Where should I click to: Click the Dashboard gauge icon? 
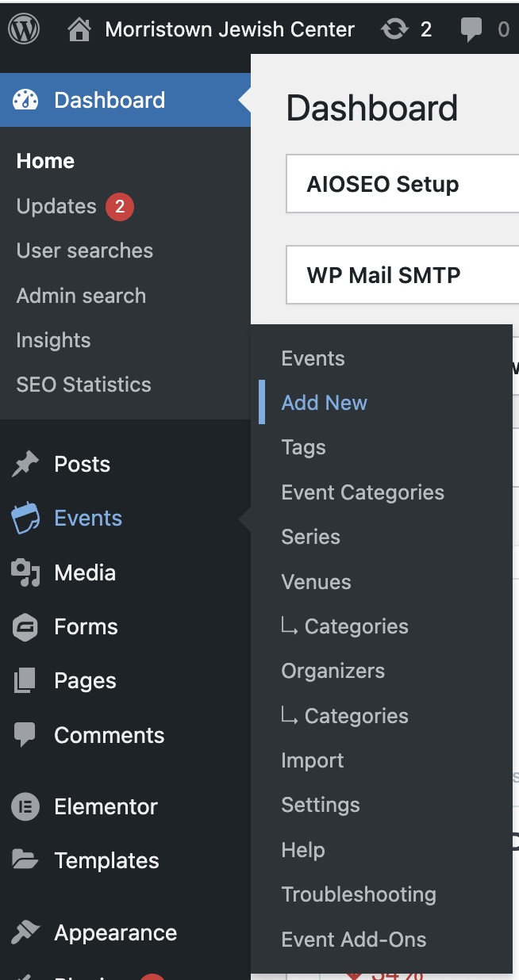[x=25, y=100]
